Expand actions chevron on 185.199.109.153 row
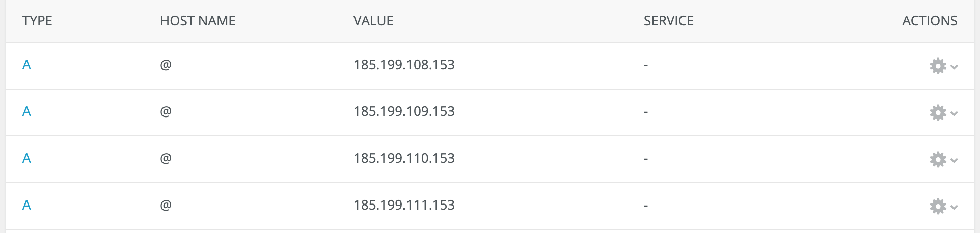 [954, 113]
